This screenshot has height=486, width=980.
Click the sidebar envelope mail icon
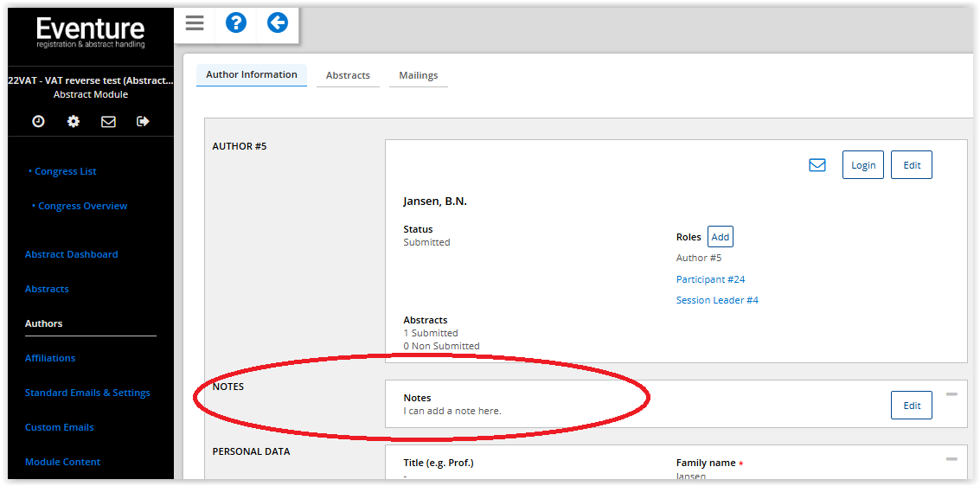tap(108, 122)
